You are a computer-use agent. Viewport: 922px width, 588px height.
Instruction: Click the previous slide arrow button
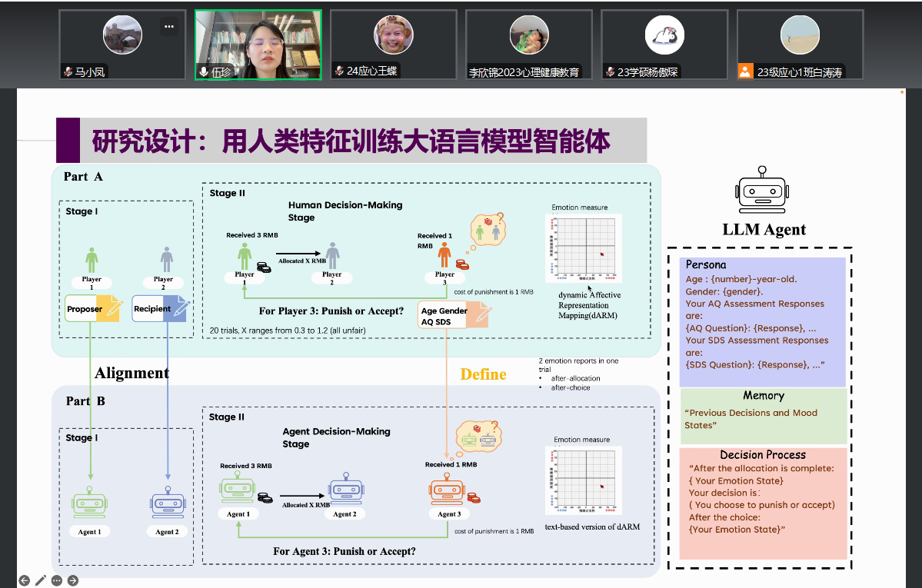(x=24, y=580)
